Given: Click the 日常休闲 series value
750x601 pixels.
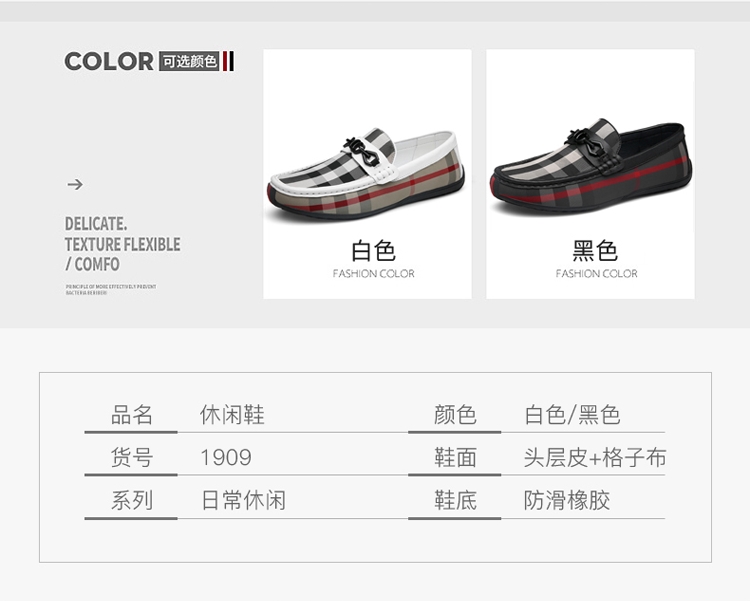Looking at the screenshot, I should (x=243, y=501).
